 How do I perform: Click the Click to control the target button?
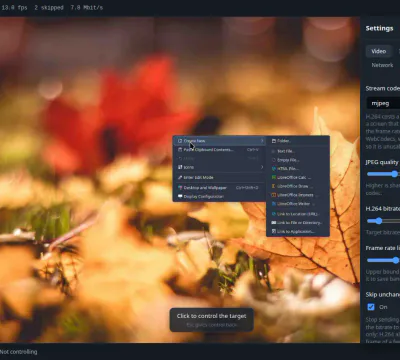tap(212, 320)
